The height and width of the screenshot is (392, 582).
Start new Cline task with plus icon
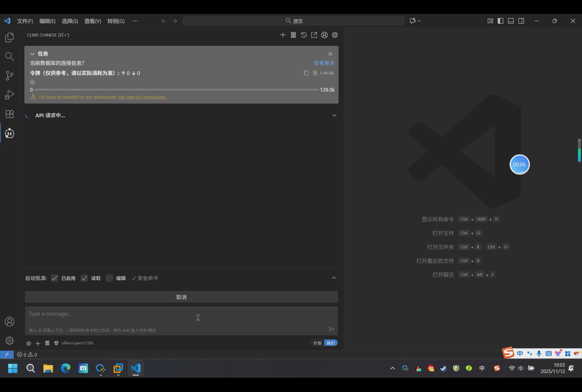tap(283, 35)
